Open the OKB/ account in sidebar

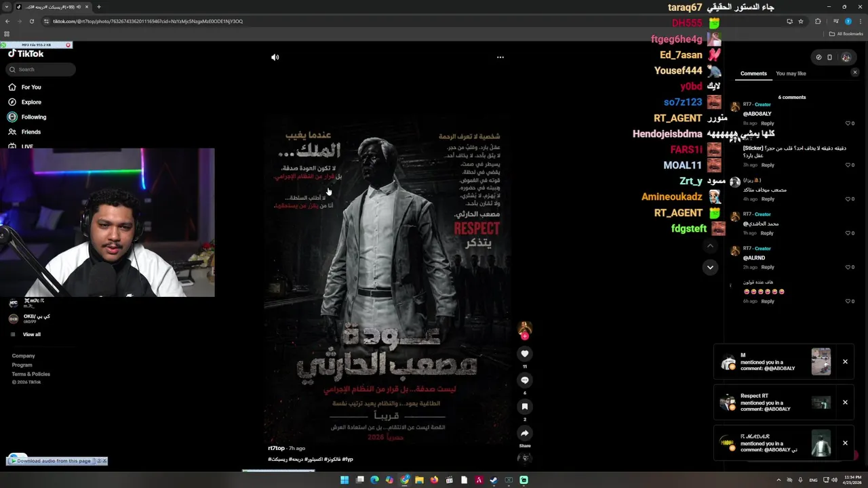point(30,319)
